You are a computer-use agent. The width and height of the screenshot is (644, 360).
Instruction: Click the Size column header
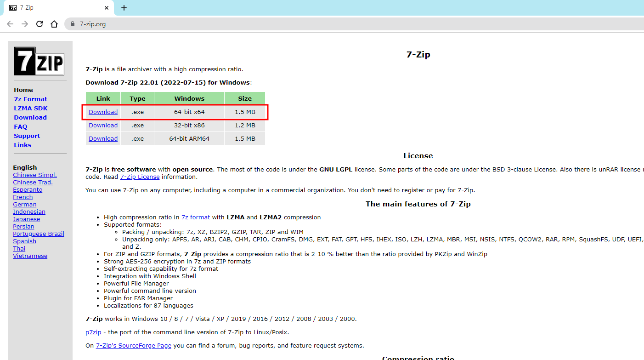point(245,98)
